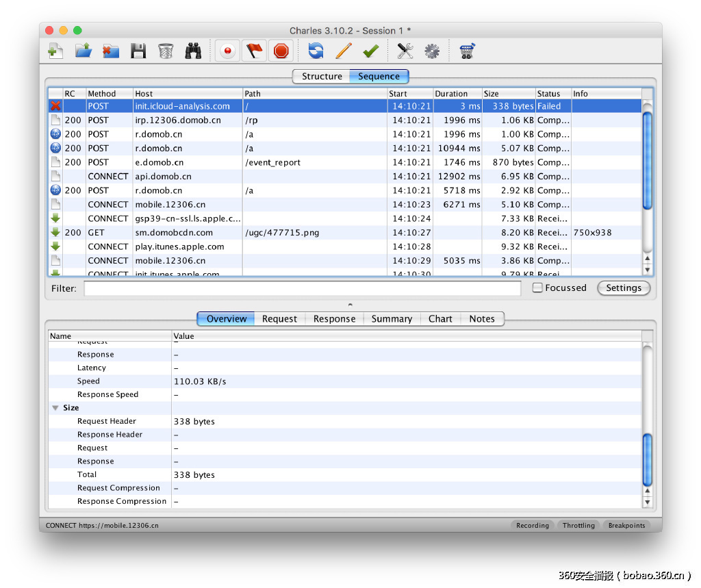Open Tools via wrench and screwdriver icon

coord(405,51)
